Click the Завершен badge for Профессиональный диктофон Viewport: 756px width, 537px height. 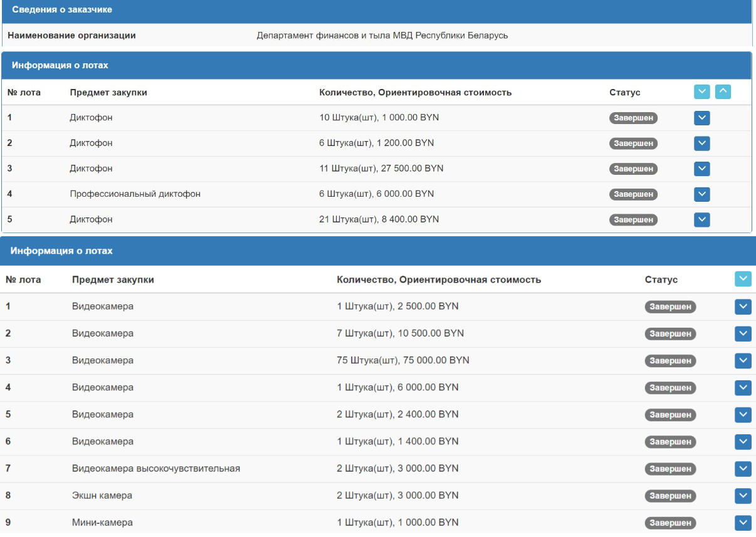(633, 195)
